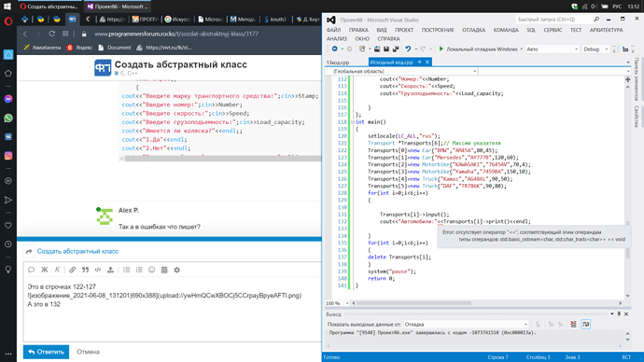Open the emoji picker in the reply editor
The image size is (644, 362).
tap(151, 270)
